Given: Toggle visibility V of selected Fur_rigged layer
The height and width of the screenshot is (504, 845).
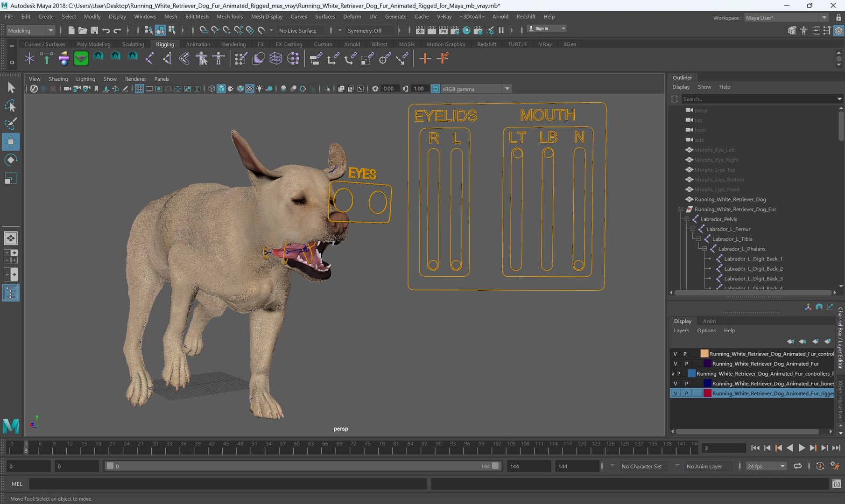Looking at the screenshot, I should pos(675,393).
